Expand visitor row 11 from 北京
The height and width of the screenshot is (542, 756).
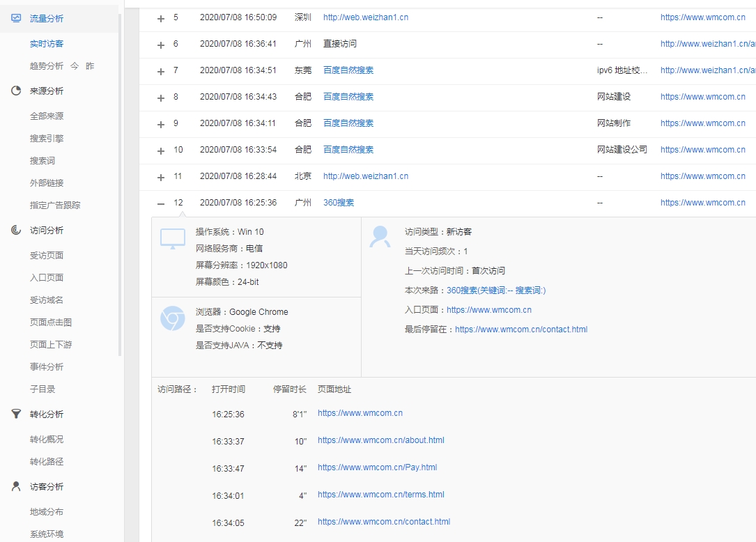161,177
